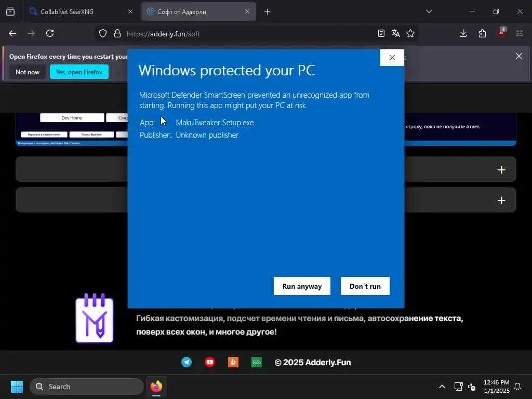Open the YouTube link in footer
The height and width of the screenshot is (399, 532).
click(210, 362)
